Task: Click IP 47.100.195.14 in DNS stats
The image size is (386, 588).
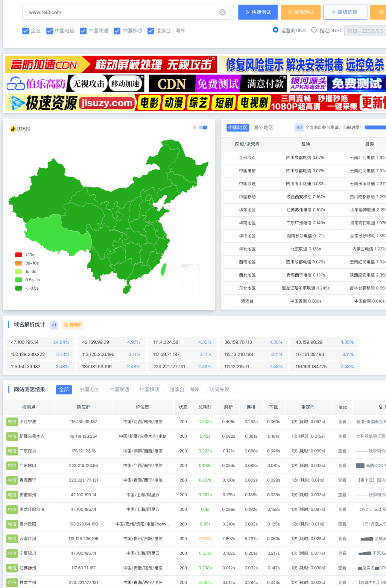Action: (25, 342)
